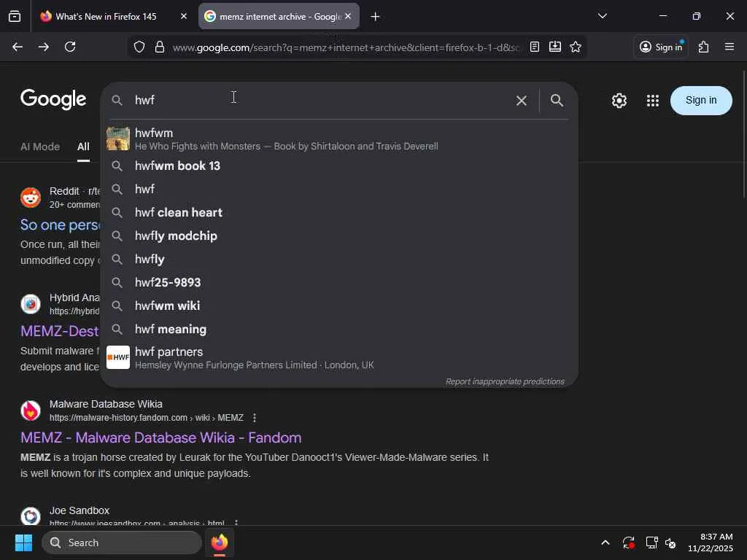Go back to previous page
This screenshot has width=747, height=560.
pyautogui.click(x=18, y=47)
